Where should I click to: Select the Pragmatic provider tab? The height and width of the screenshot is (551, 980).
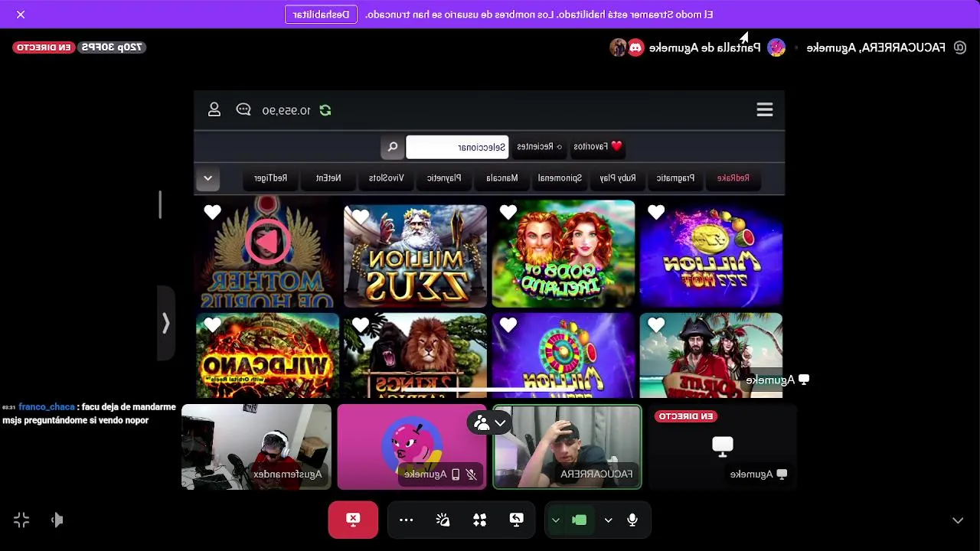(675, 178)
